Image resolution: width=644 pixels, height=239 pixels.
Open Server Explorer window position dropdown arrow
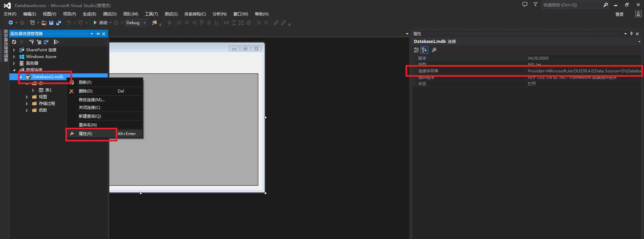(92, 34)
